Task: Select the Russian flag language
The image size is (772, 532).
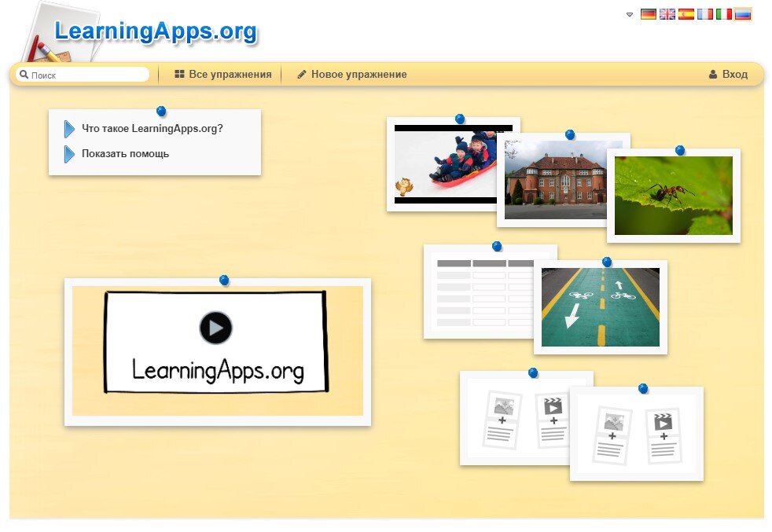Action: [742, 14]
